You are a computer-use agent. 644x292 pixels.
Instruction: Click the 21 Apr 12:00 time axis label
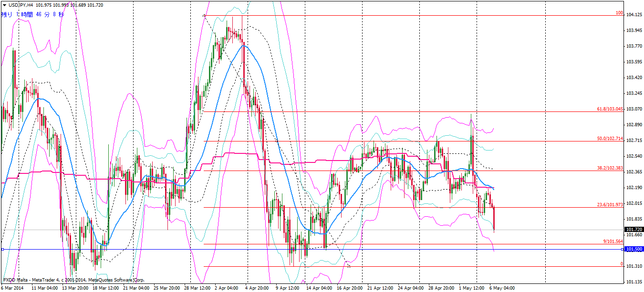click(381, 288)
